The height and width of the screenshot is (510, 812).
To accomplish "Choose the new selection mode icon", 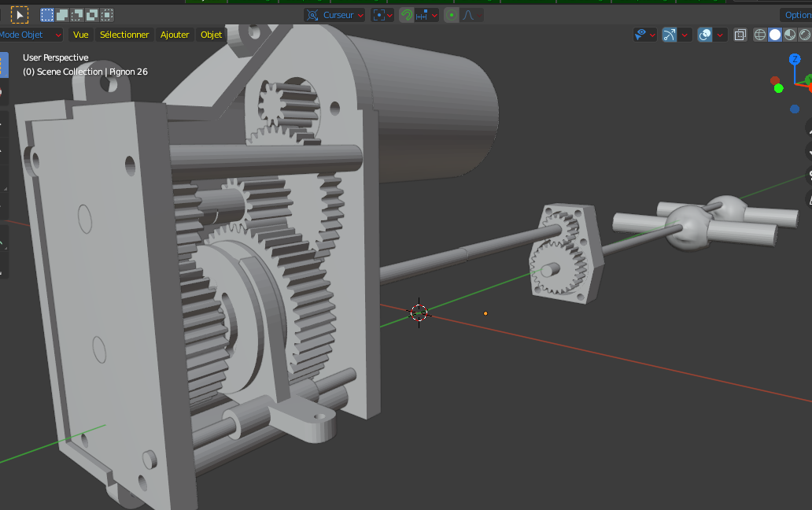I will click(x=47, y=14).
